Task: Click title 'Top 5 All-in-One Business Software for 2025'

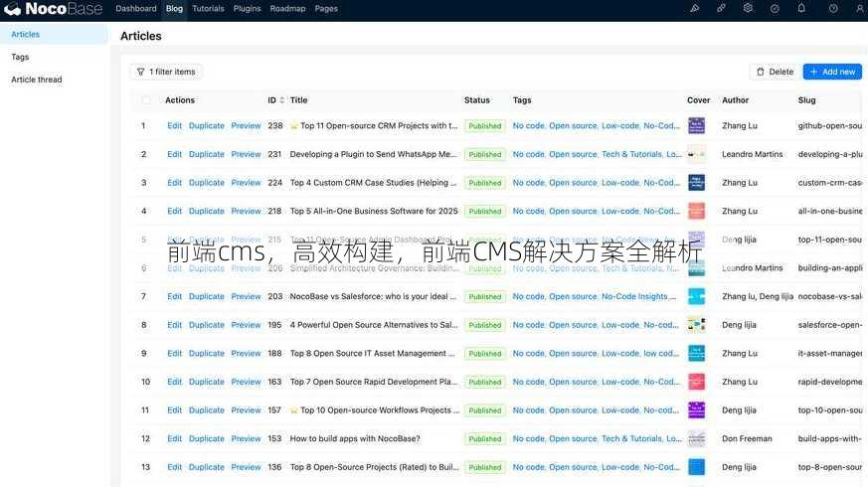Action: [x=374, y=211]
